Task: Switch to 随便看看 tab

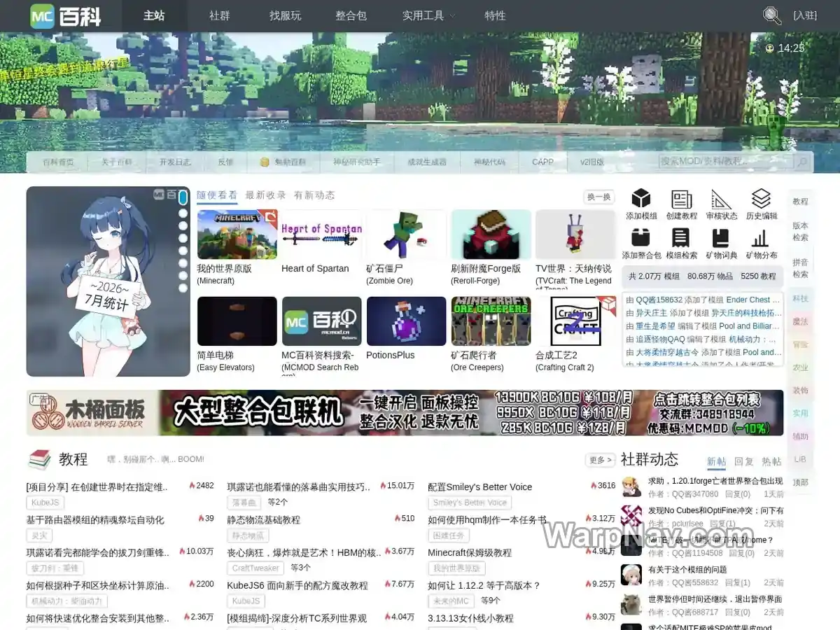Action: pyautogui.click(x=217, y=195)
